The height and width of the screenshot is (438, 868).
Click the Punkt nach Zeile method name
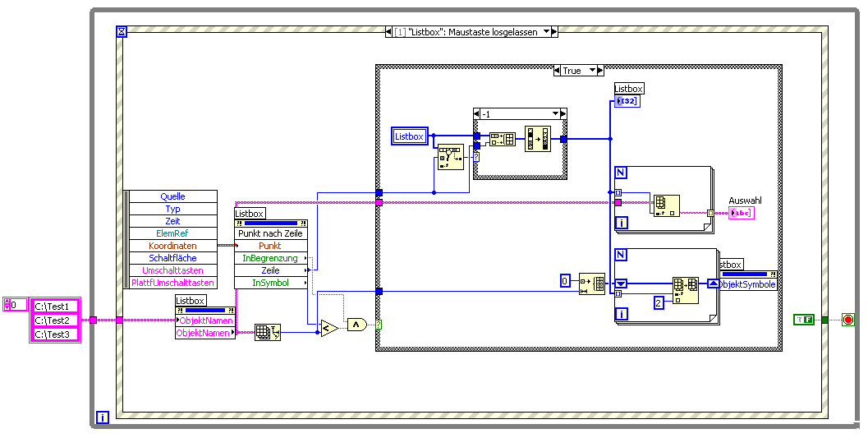pos(271,233)
